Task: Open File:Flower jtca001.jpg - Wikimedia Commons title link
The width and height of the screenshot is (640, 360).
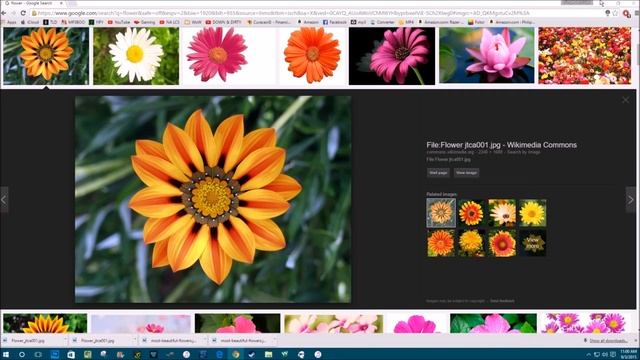Action: [501, 145]
